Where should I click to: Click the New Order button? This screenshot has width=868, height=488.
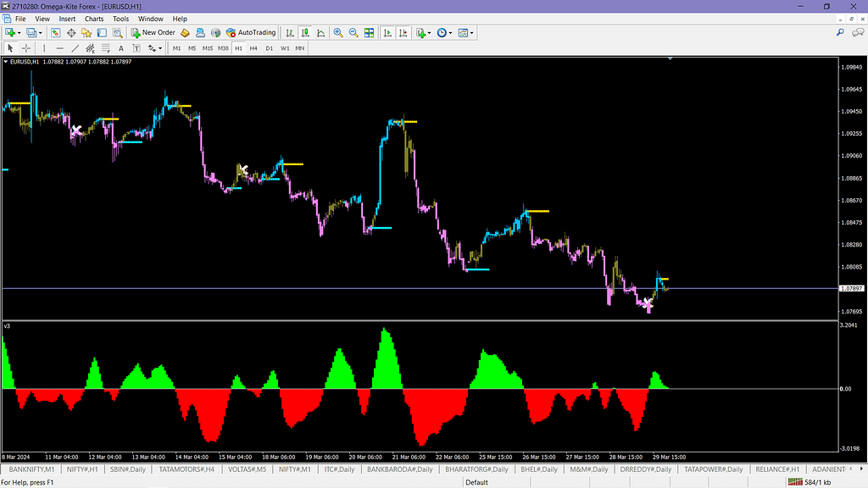153,33
